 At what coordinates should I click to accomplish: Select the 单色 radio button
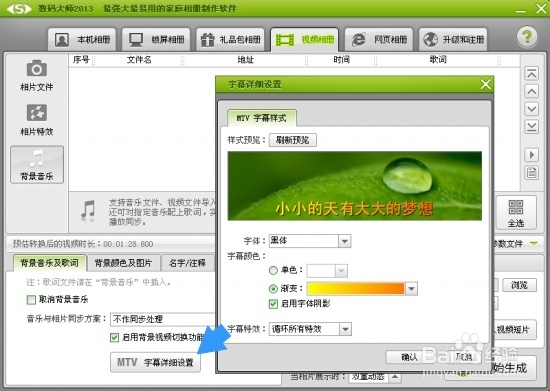(273, 270)
